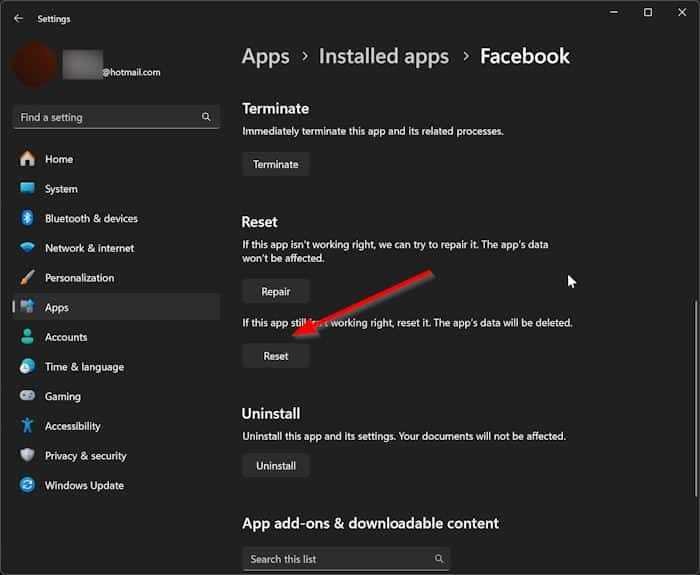Click the Accessibility figure icon
Viewport: 700px width, 575px height.
point(27,425)
